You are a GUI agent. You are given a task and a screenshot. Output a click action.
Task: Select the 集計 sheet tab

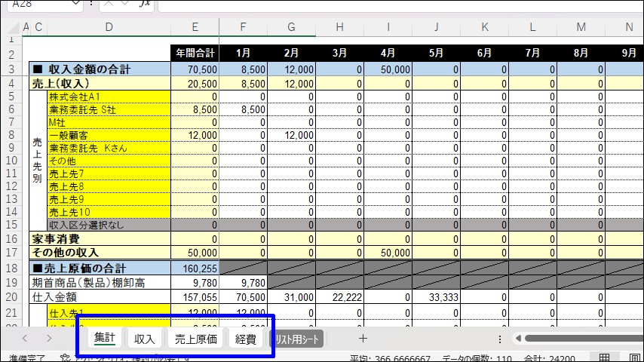coord(104,339)
